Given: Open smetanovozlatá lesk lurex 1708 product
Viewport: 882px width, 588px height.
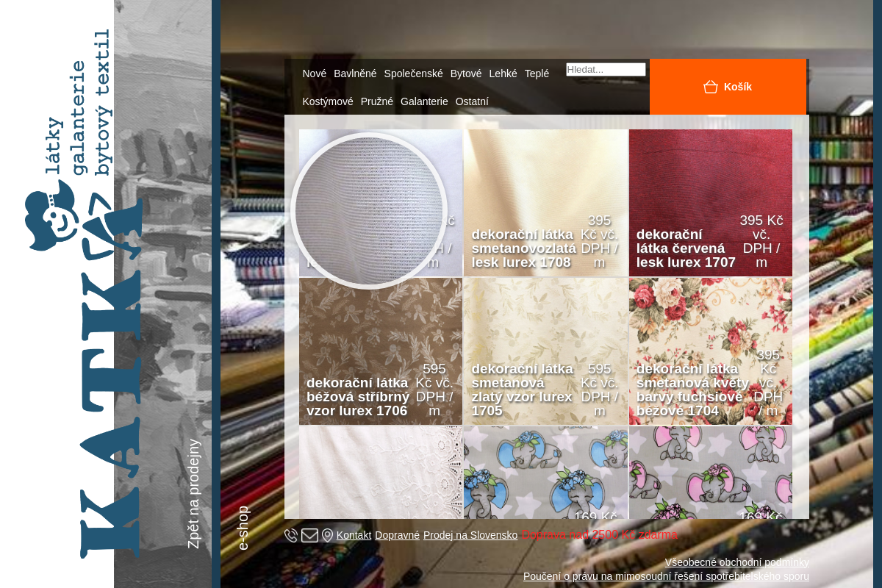Looking at the screenshot, I should point(545,203).
